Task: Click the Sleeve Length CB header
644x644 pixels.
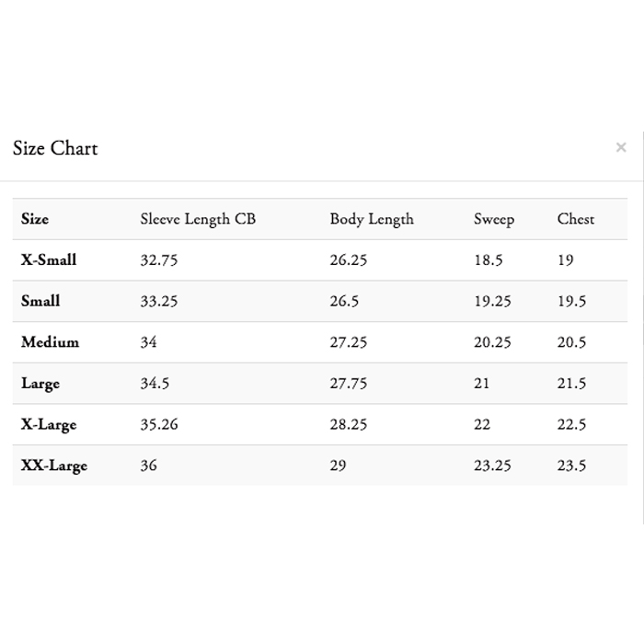Action: [x=198, y=219]
